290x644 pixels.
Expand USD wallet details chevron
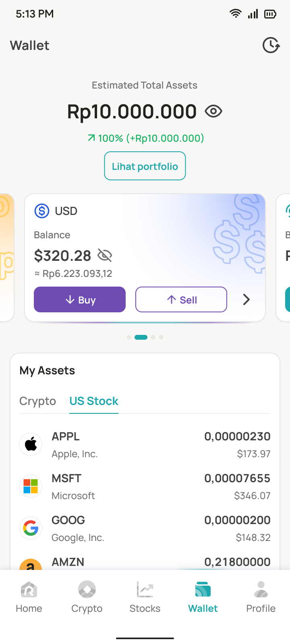click(246, 299)
